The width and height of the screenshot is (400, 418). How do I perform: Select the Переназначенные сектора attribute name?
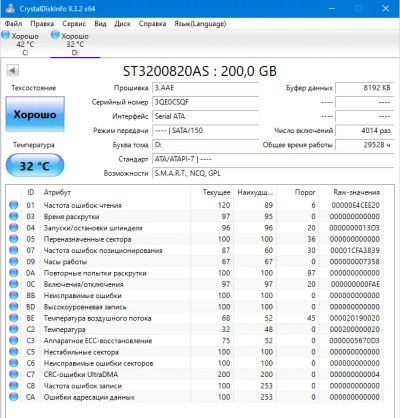[x=87, y=239]
